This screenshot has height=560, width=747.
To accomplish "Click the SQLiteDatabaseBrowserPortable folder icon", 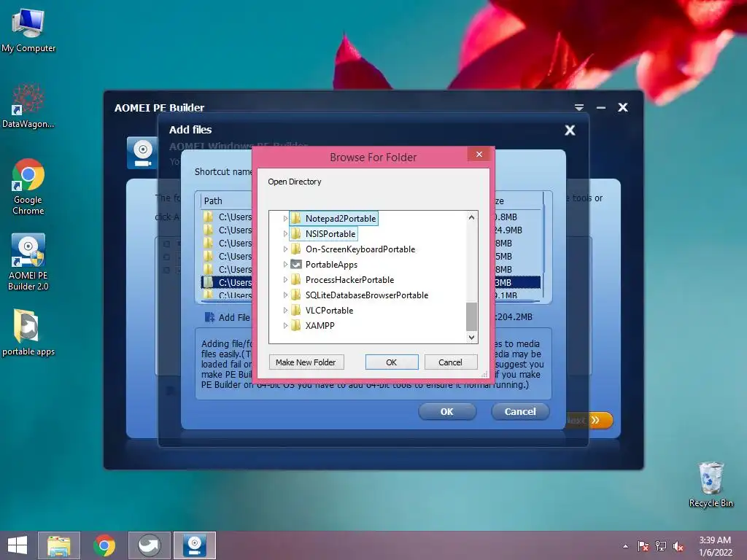I will [296, 295].
